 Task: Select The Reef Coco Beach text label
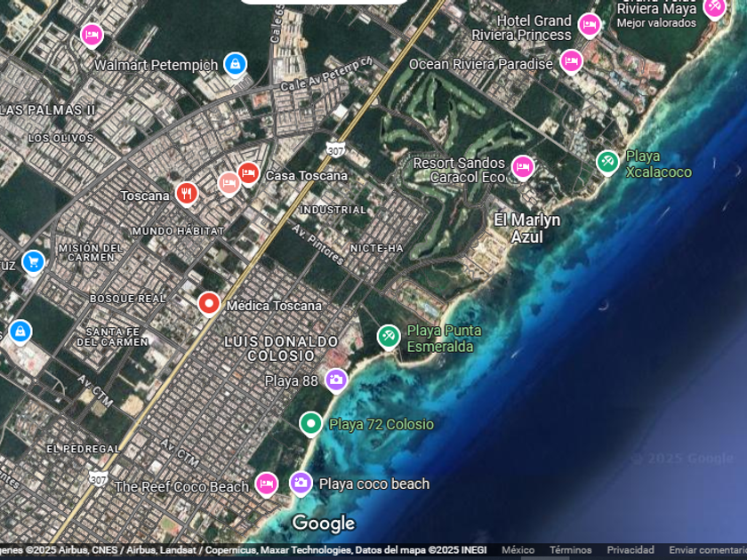[181, 487]
